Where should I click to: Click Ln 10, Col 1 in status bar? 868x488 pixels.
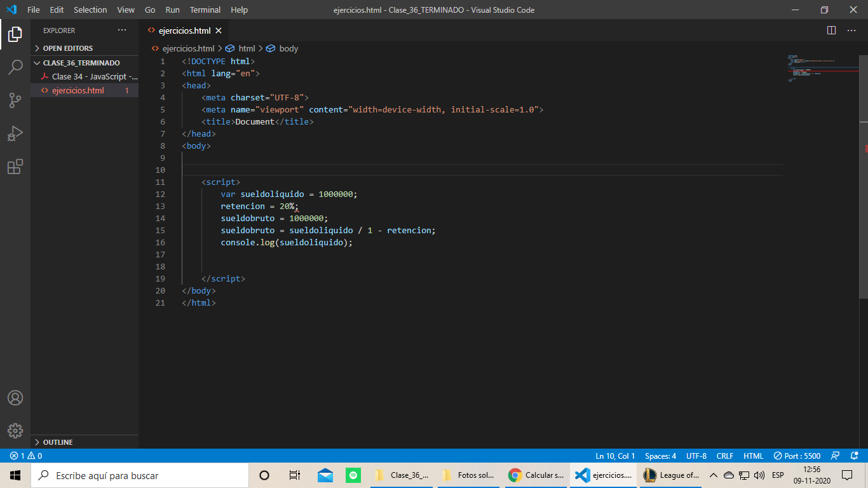[x=615, y=456]
